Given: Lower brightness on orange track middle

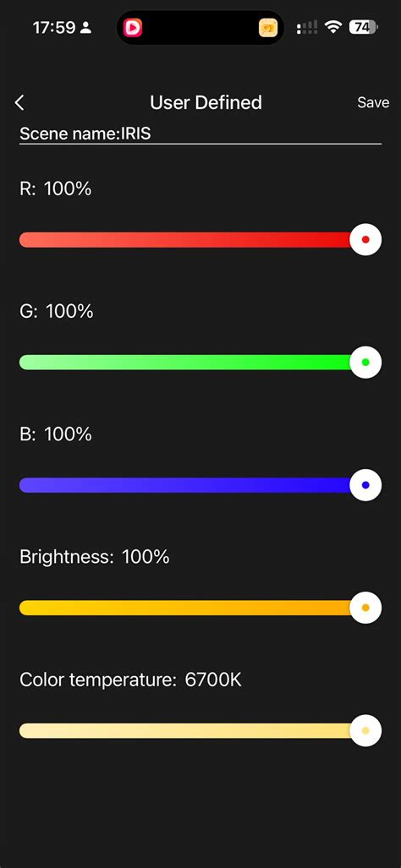Looking at the screenshot, I should click(x=185, y=608).
